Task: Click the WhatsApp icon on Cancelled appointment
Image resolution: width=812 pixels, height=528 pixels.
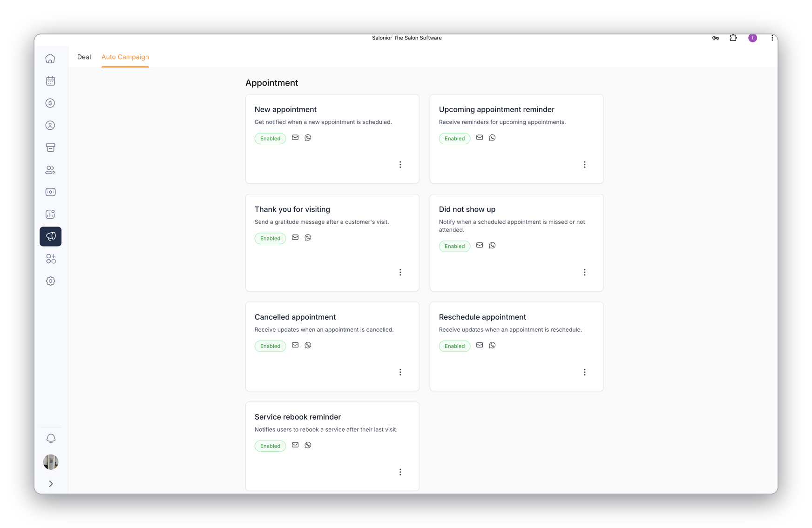Action: tap(308, 345)
